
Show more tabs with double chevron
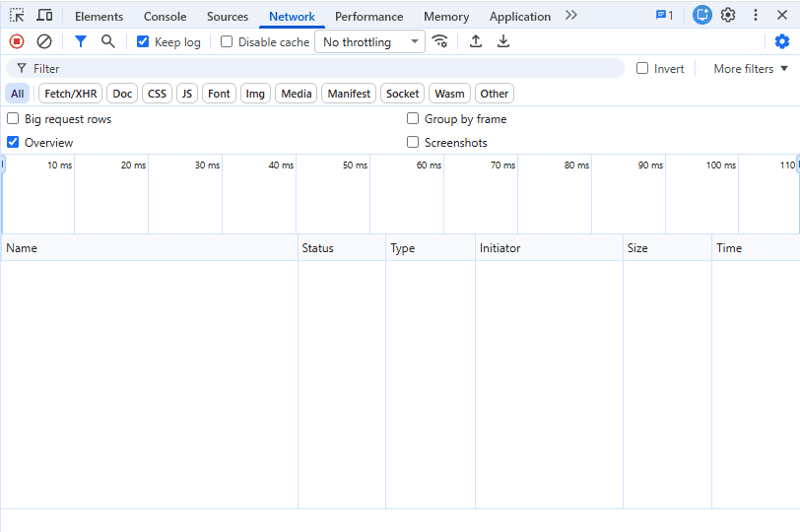[x=570, y=16]
